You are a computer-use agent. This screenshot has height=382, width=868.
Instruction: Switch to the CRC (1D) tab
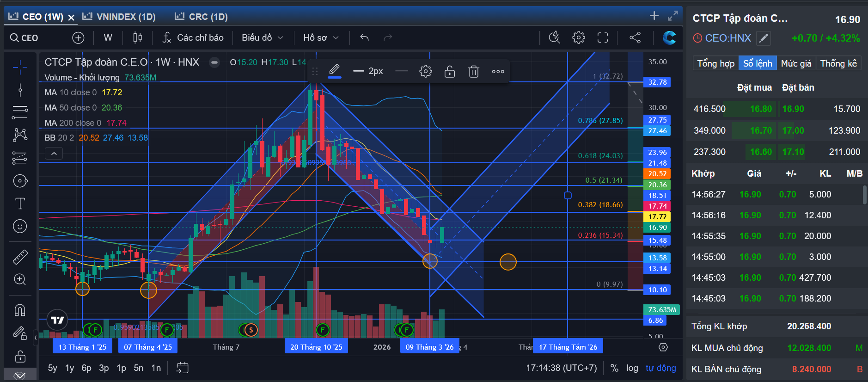(x=201, y=17)
